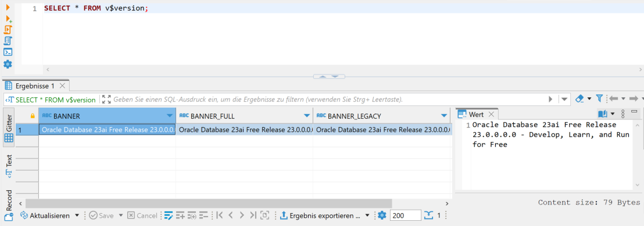The height and width of the screenshot is (226, 644).
Task: Minimize the Wert panel
Action: pyautogui.click(x=635, y=112)
